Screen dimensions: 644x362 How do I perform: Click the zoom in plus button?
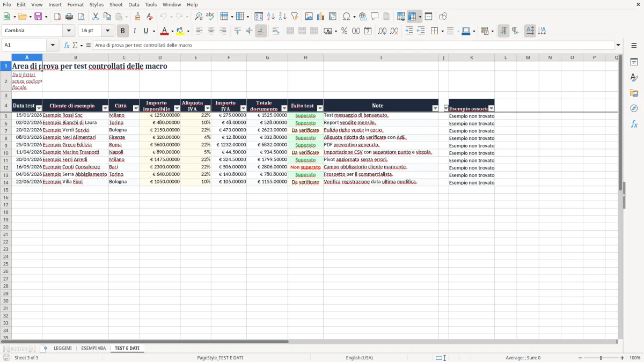coord(623,358)
